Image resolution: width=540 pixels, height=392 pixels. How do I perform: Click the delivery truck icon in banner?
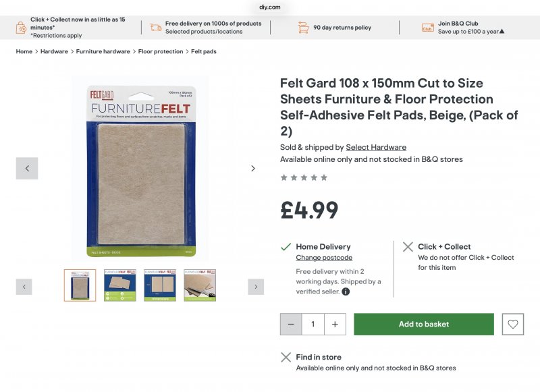[156, 28]
